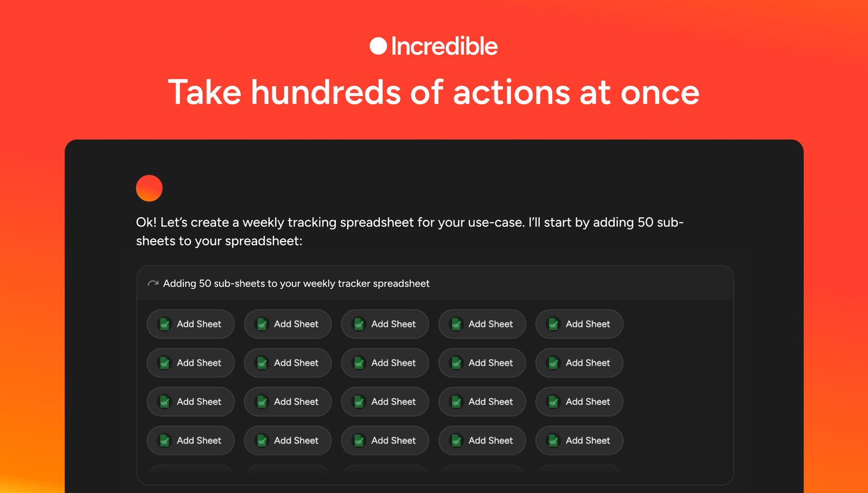The height and width of the screenshot is (493, 868).
Task: Choose the last Add Sheet button in second row
Action: (x=579, y=363)
